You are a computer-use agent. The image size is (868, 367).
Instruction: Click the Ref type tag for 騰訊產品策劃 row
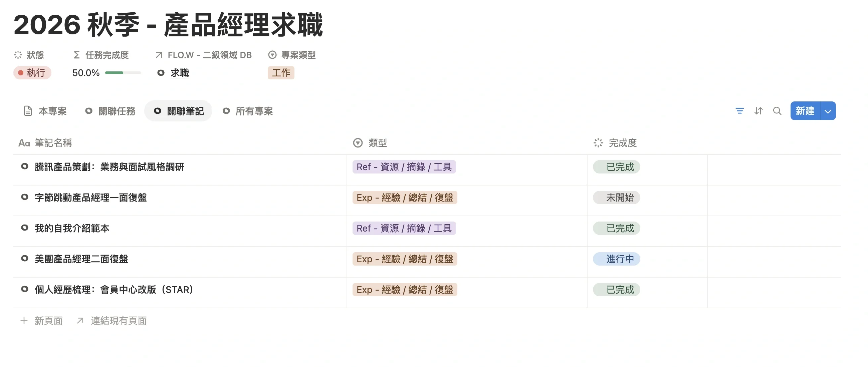point(404,167)
